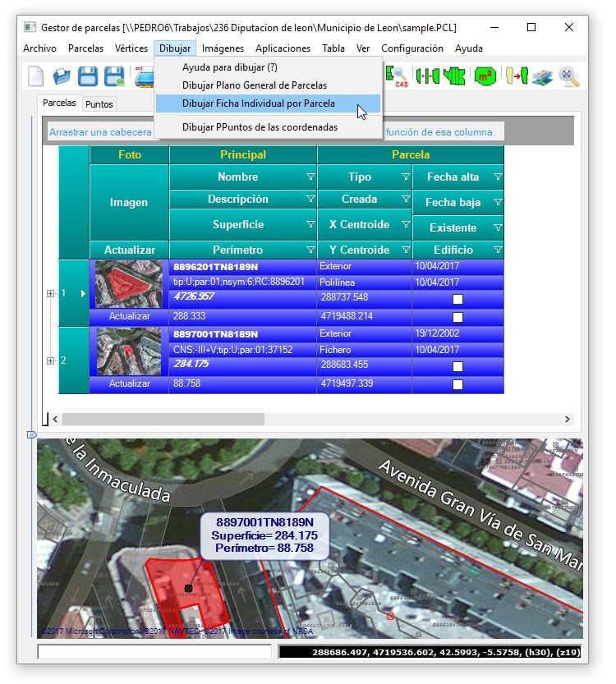Choose Dibujar Plano General de Parcelas
616x684 pixels.
268,85
